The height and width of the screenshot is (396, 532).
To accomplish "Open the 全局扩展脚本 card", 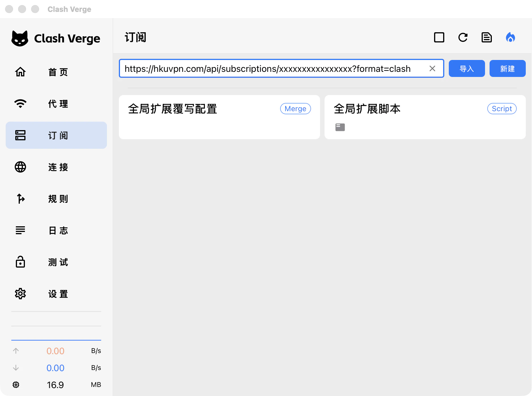I will click(425, 117).
